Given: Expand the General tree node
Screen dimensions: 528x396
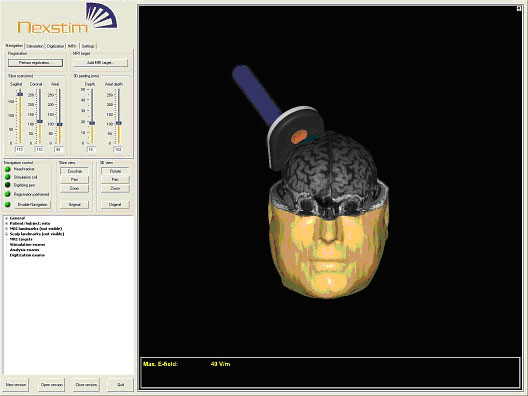Looking at the screenshot, I should click(x=6, y=218).
